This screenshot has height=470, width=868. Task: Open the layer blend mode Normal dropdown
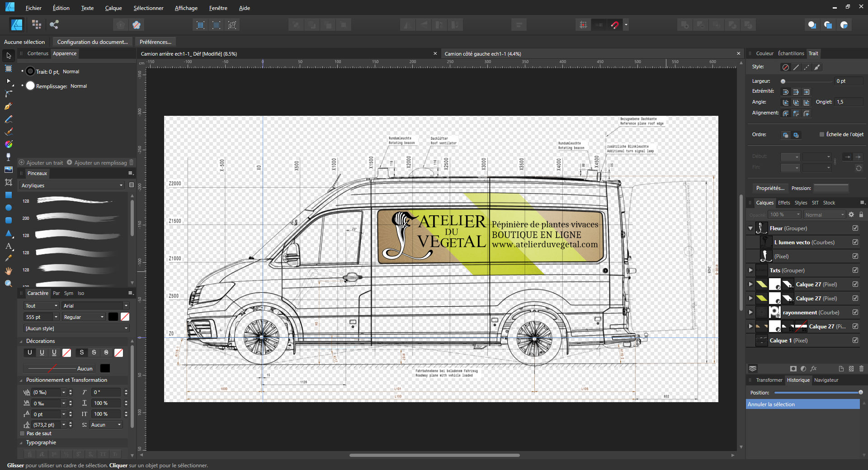coord(825,215)
